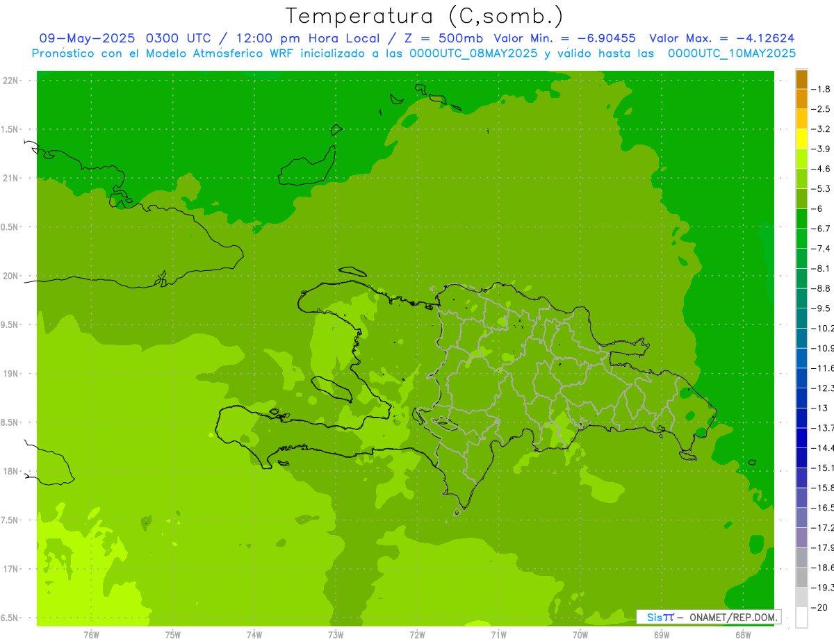This screenshot has width=834, height=644.
Task: Click the "-8.1" legend value
Action: [820, 269]
